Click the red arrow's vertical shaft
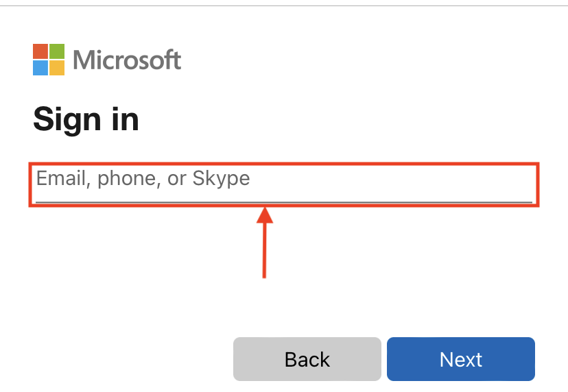The image size is (568, 392). click(264, 250)
